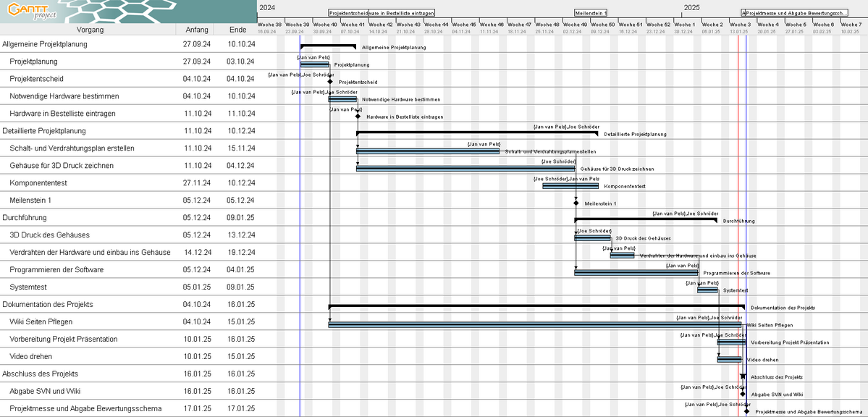The height and width of the screenshot is (417, 868).
Task: Click the Anfang column header
Action: [x=197, y=30]
